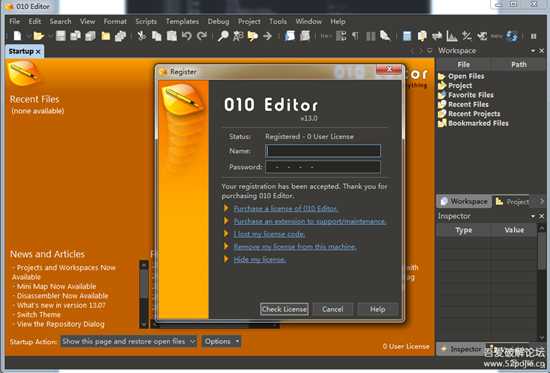This screenshot has height=373, width=550.
Task: Select Bookmarked Files in Workspace tree
Action: [x=473, y=124]
